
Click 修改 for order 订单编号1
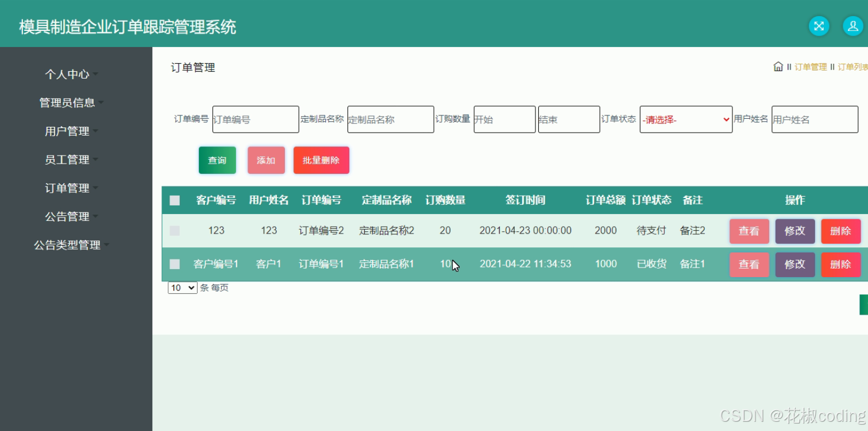click(x=795, y=265)
